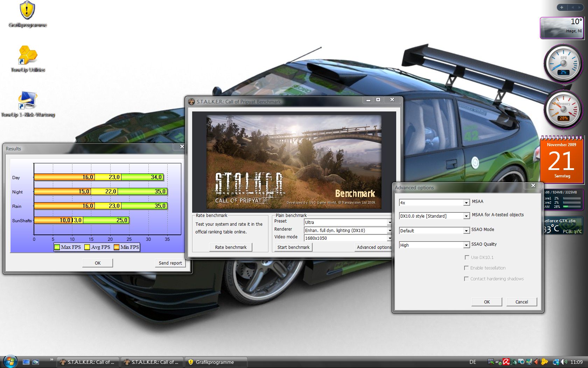Click the mouse tray icon
The height and width of the screenshot is (368, 588).
514,362
